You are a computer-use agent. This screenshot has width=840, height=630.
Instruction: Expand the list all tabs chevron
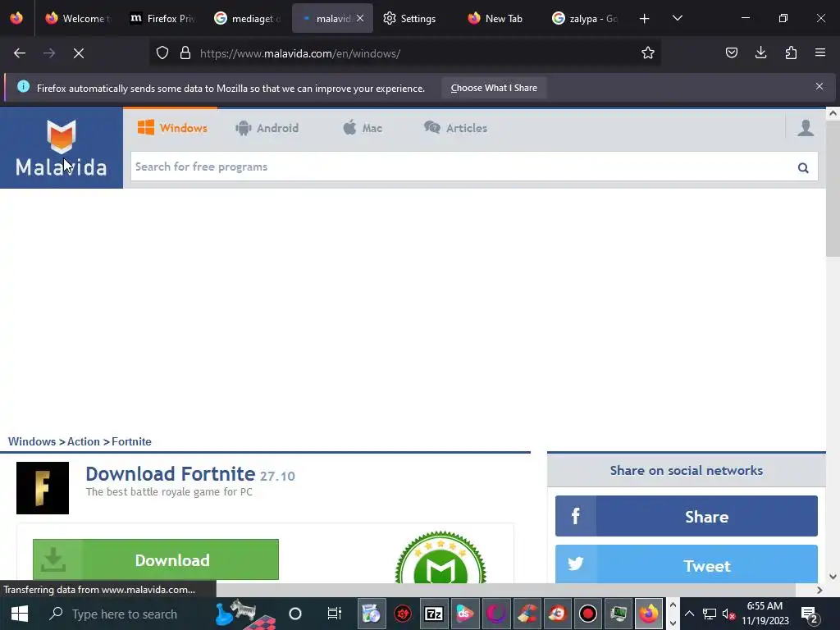[x=677, y=19]
